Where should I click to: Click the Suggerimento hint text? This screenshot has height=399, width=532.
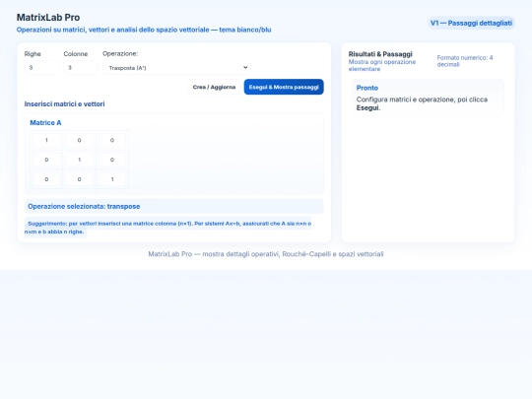(x=167, y=228)
